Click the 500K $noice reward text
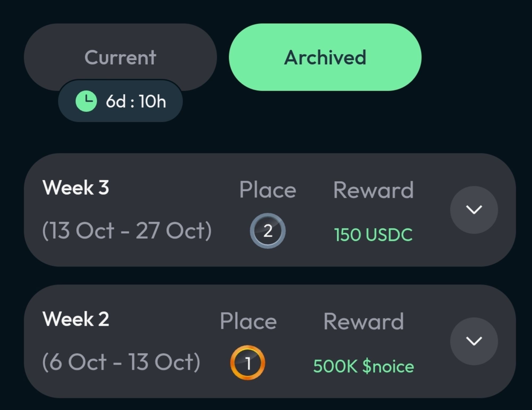 coord(364,366)
